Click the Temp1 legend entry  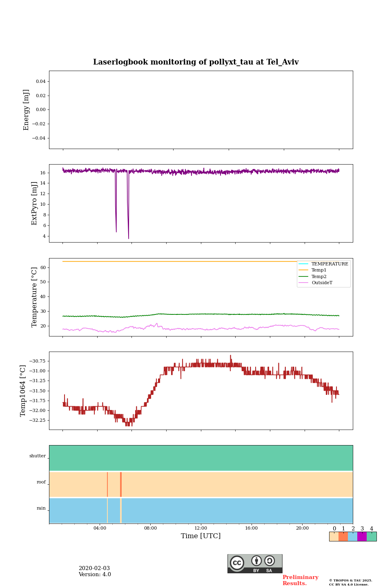[x=313, y=270]
